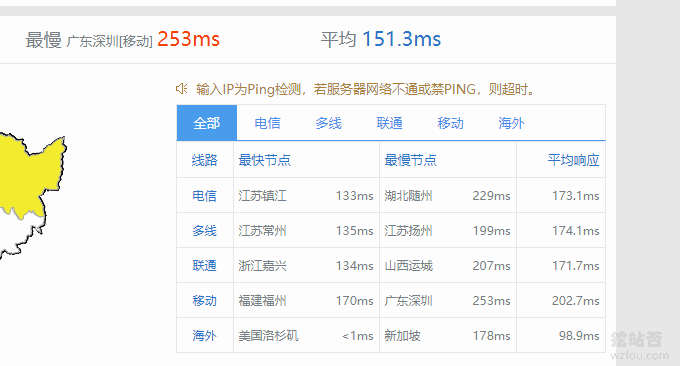The image size is (680, 366).
Task: Click the 移动 row label in table
Action: (x=204, y=301)
